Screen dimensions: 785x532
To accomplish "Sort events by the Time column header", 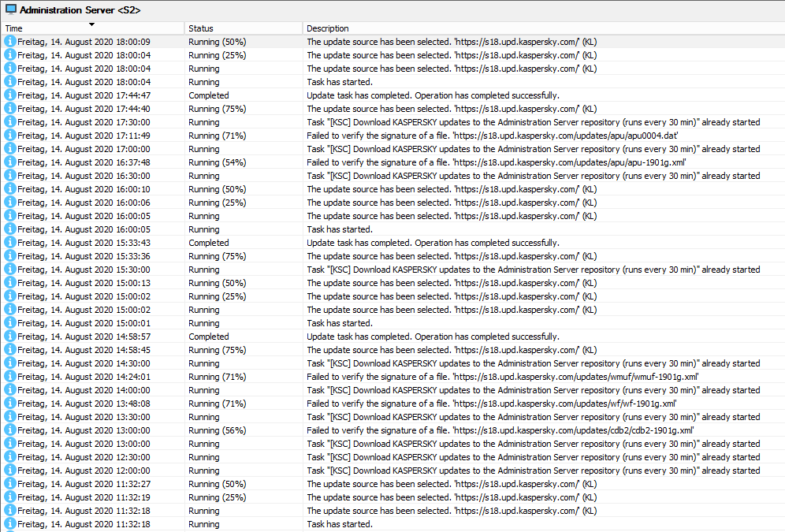I will pyautogui.click(x=14, y=28).
